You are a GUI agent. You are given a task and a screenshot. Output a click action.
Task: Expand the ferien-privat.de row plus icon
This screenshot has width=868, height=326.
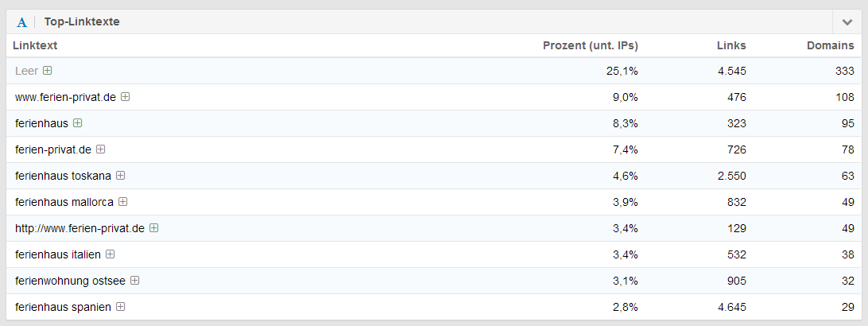click(101, 149)
